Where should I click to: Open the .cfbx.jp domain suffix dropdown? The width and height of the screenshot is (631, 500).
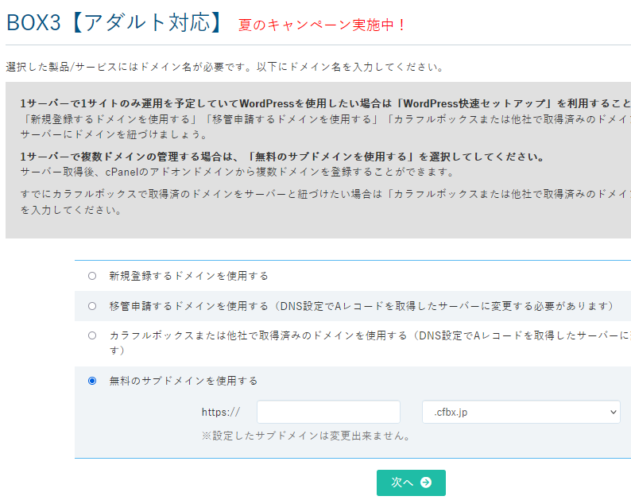(x=520, y=412)
